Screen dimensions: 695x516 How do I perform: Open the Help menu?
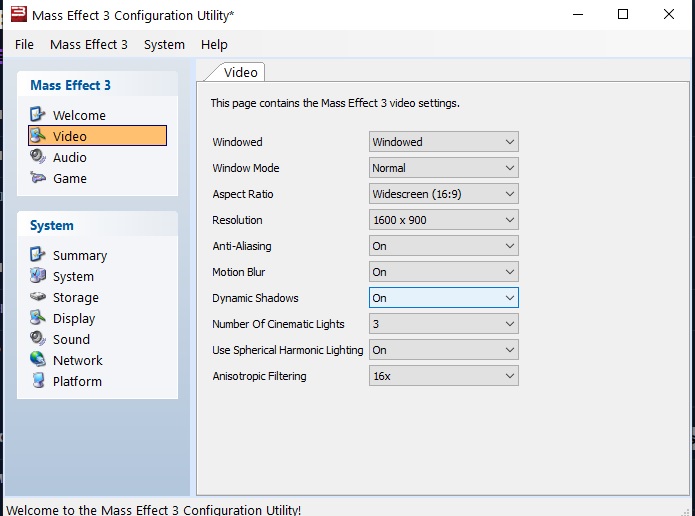point(214,44)
